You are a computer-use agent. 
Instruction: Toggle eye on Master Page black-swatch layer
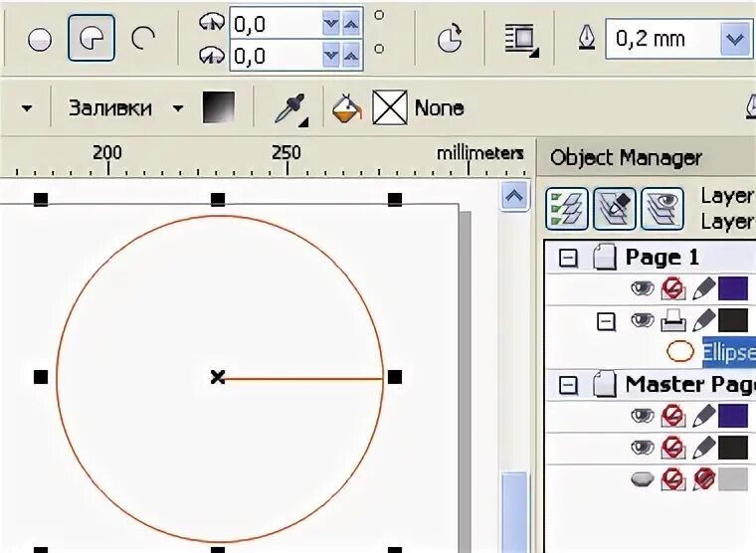coord(643,448)
